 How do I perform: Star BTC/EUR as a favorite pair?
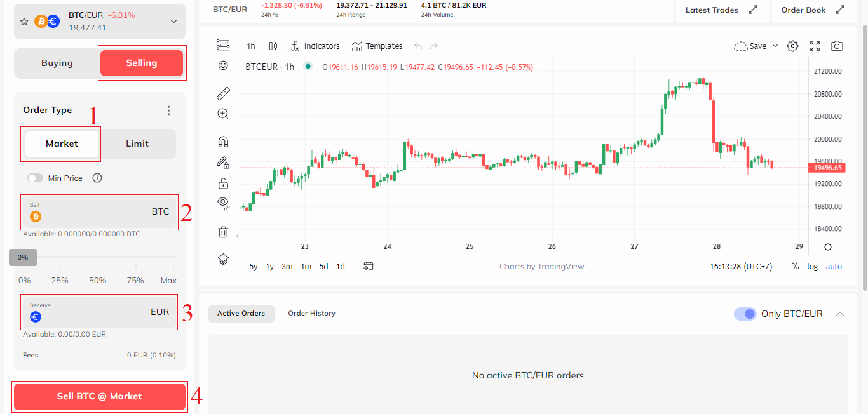[x=24, y=21]
